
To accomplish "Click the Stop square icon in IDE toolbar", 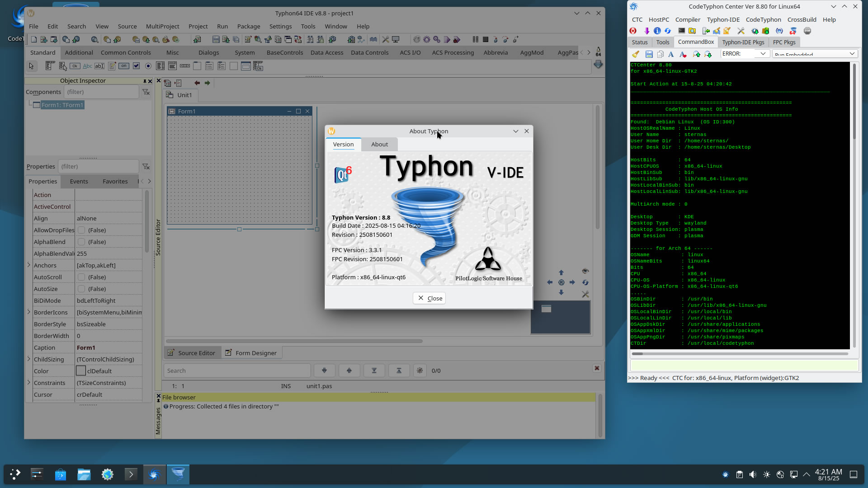I will click(486, 40).
